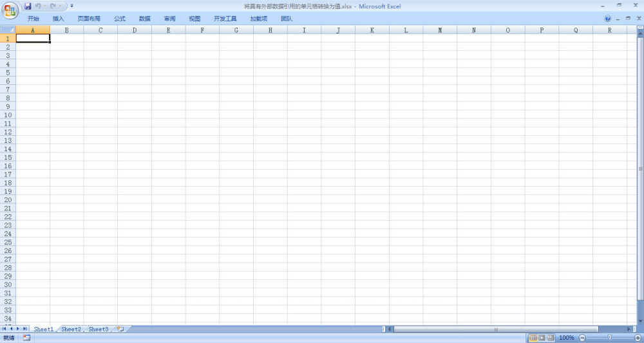
Task: Switch to Sheet2 tab
Action: pos(71,329)
